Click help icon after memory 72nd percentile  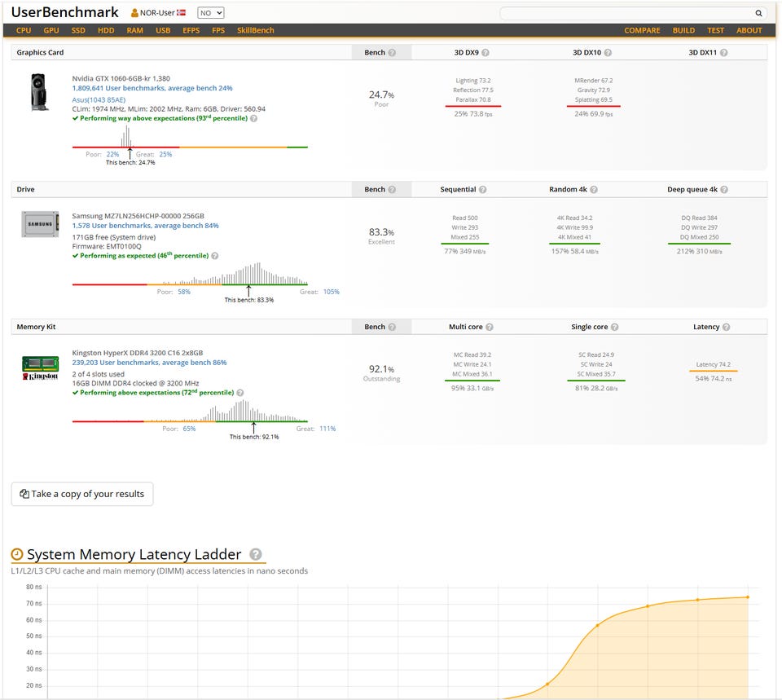pyautogui.click(x=240, y=393)
